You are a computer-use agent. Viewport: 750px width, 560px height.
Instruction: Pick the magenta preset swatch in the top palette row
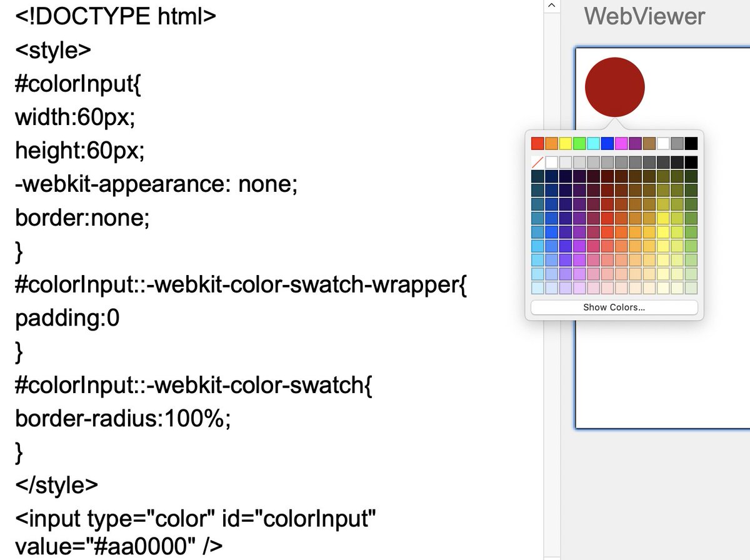(x=621, y=143)
